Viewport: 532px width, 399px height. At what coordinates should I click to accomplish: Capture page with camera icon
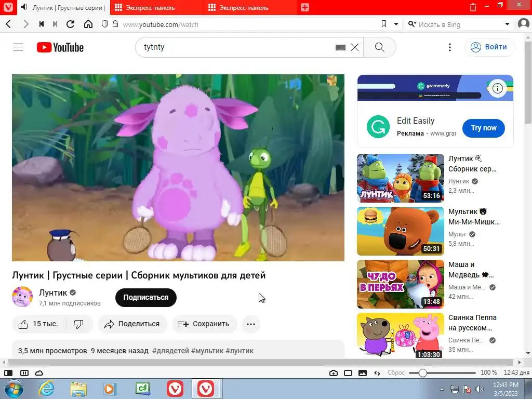[334, 373]
